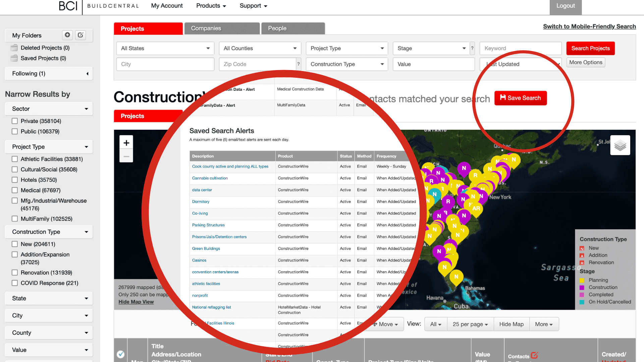Collapse the Sector filter section
This screenshot has width=644, height=362.
49,109
